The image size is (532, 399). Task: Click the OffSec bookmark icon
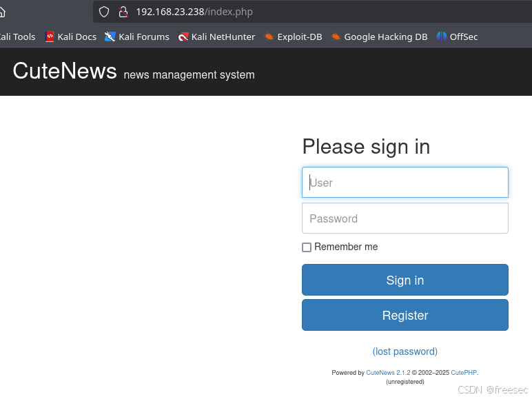442,37
